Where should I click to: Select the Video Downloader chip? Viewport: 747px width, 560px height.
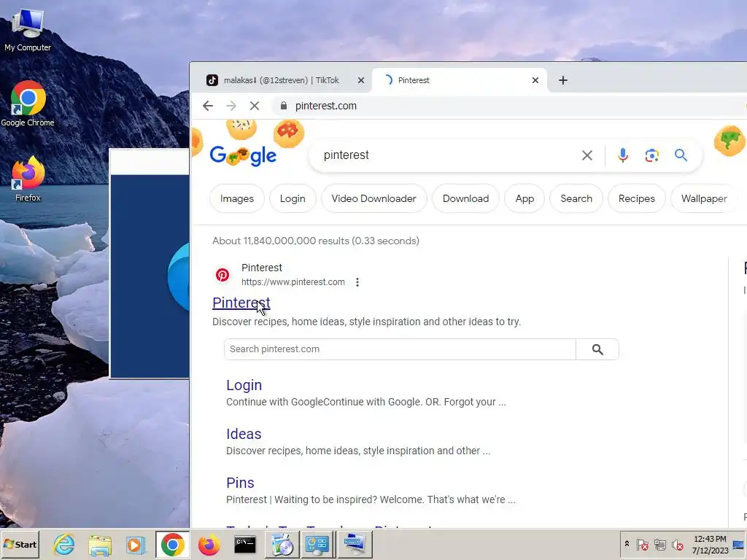tap(373, 198)
